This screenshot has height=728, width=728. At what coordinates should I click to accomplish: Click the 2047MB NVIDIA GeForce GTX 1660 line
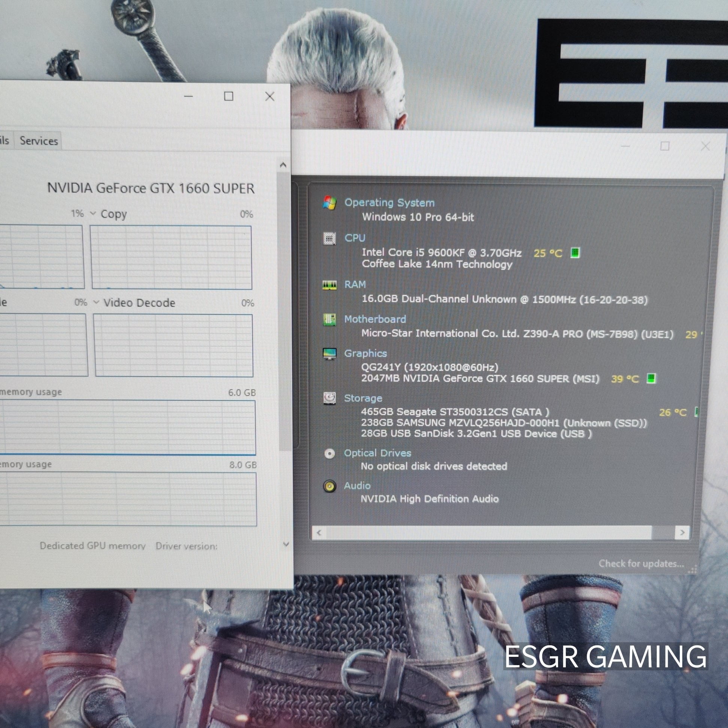[x=480, y=378]
